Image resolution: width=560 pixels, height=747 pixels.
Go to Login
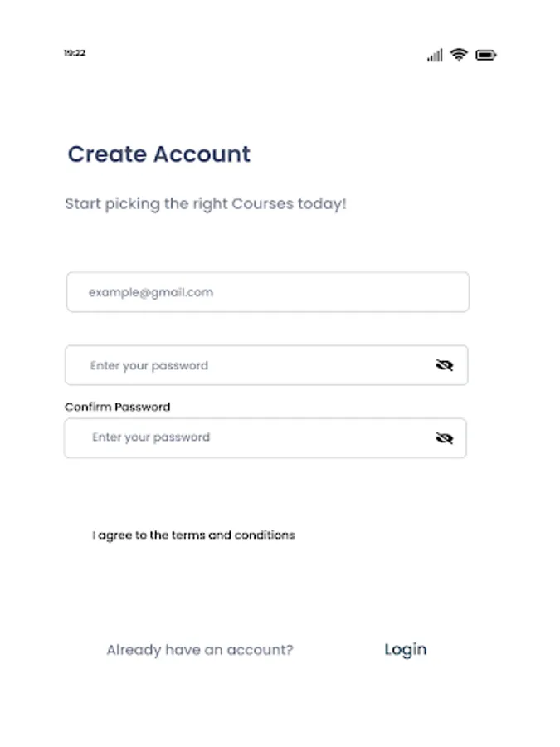point(406,649)
